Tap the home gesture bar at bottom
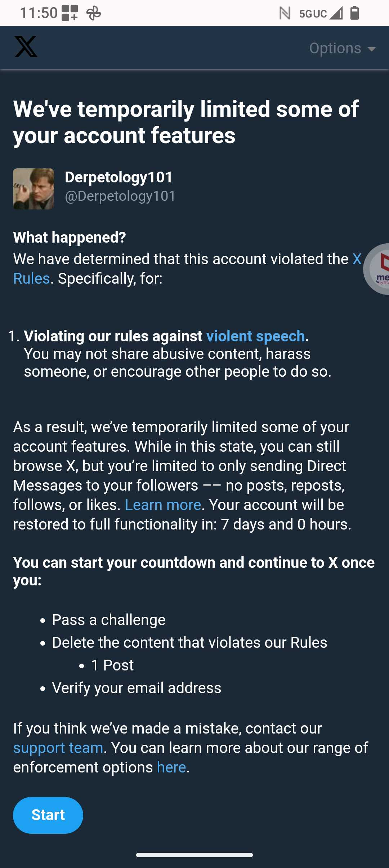Screen dimensions: 389x868 pyautogui.click(x=194, y=855)
